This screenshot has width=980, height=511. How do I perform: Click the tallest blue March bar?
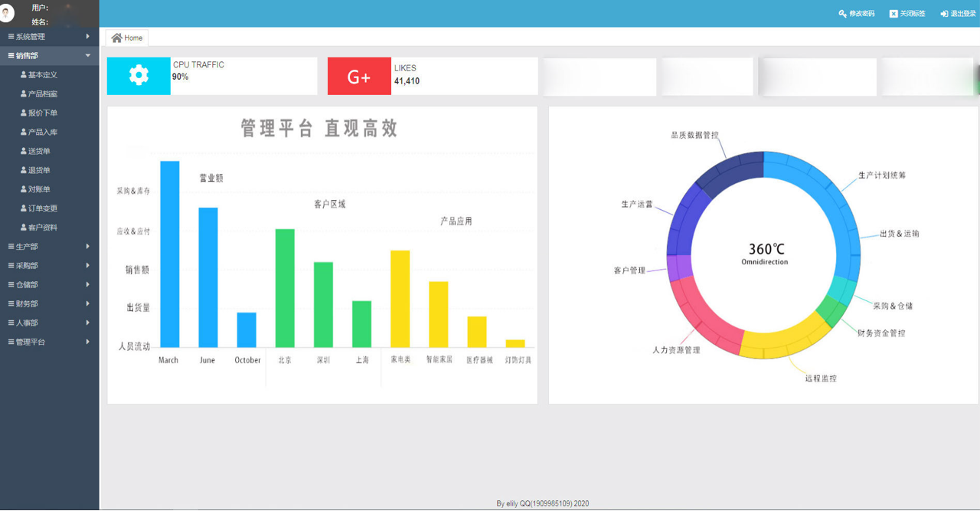coord(169,253)
